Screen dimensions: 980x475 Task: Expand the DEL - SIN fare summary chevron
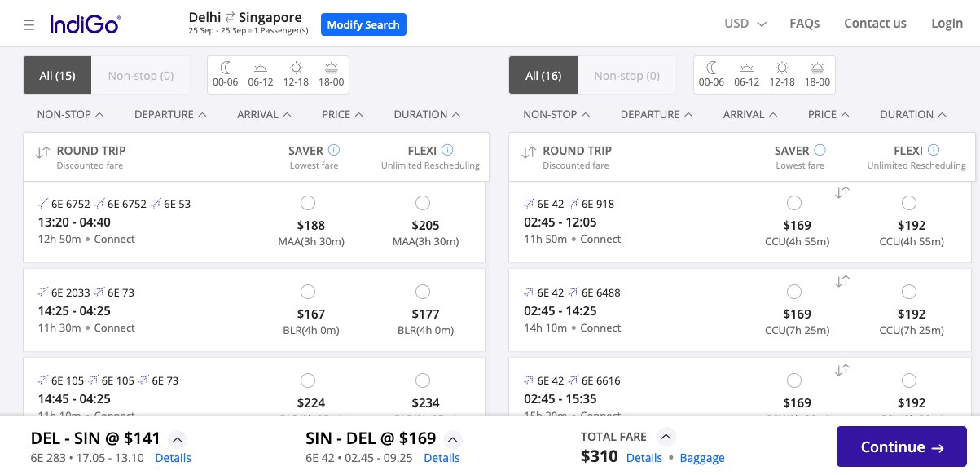coord(178,438)
